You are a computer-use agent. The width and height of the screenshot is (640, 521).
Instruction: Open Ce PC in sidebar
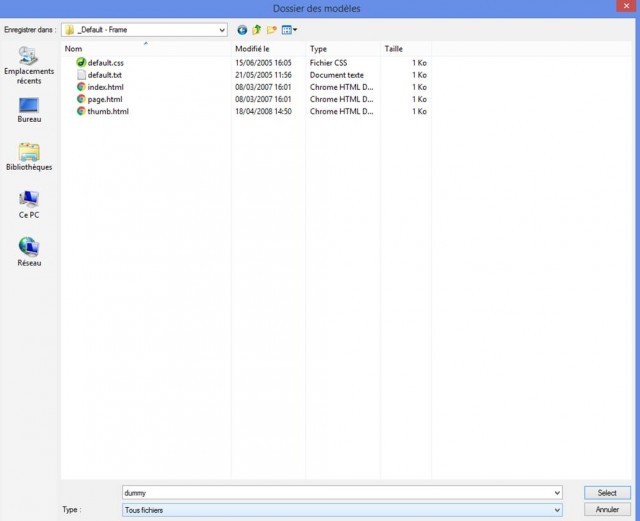point(29,205)
